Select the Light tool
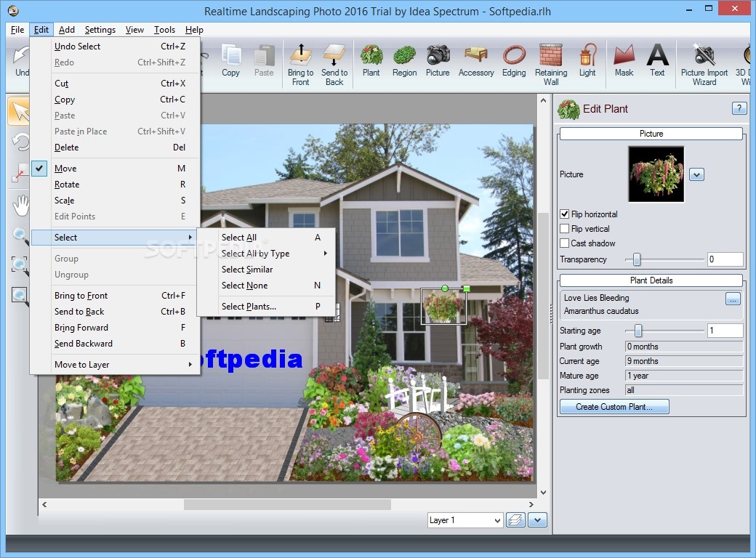 pos(587,61)
